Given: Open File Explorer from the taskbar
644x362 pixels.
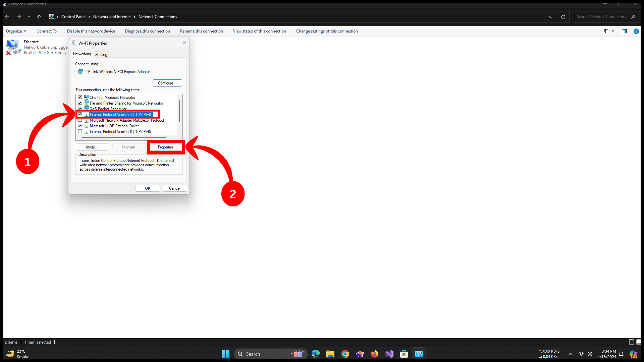Looking at the screenshot, I should click(330, 354).
